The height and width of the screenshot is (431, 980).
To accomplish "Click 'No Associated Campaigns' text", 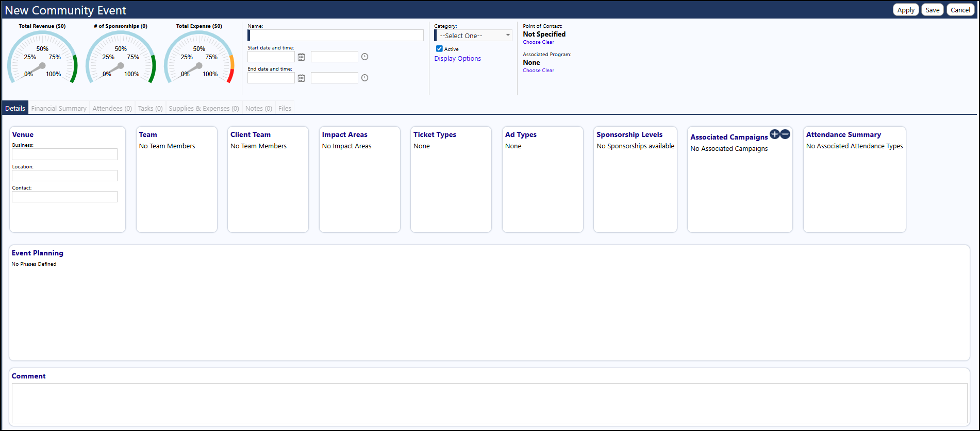I will click(729, 149).
